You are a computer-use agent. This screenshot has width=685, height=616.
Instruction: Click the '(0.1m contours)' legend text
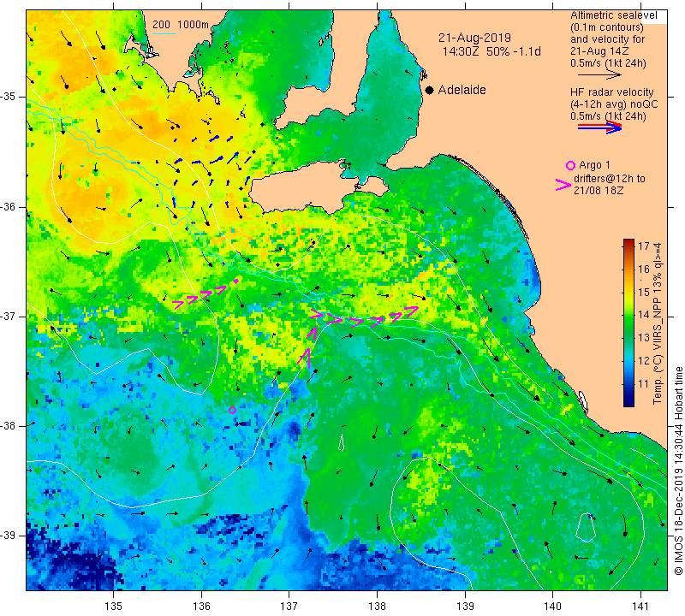[606, 27]
